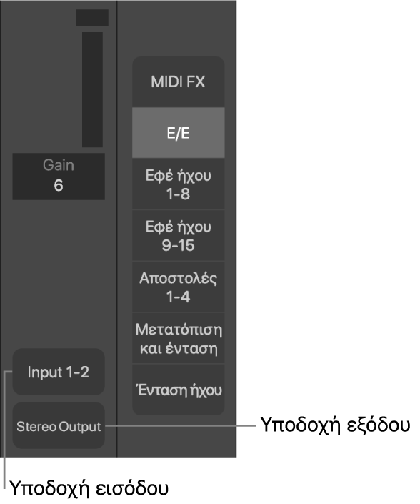
Task: Click the Υποδοχή εξόδου callout label
Action: tap(335, 425)
